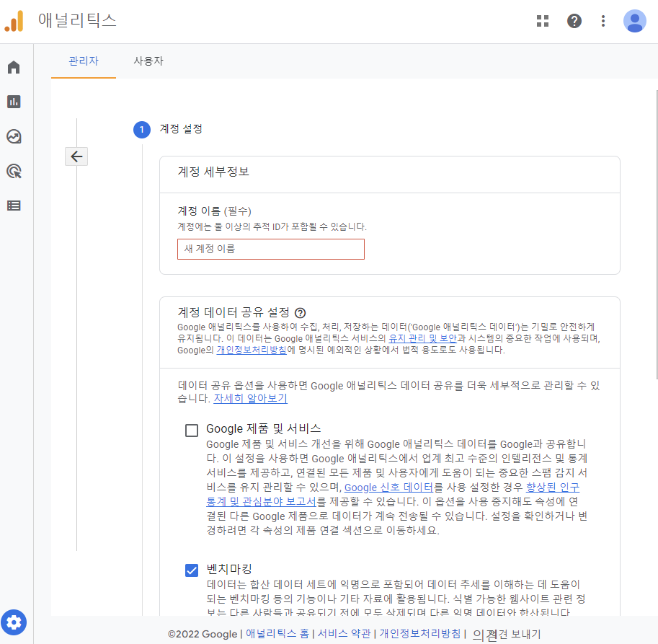This screenshot has width=658, height=644.
Task: Click the user account avatar
Action: tap(634, 21)
